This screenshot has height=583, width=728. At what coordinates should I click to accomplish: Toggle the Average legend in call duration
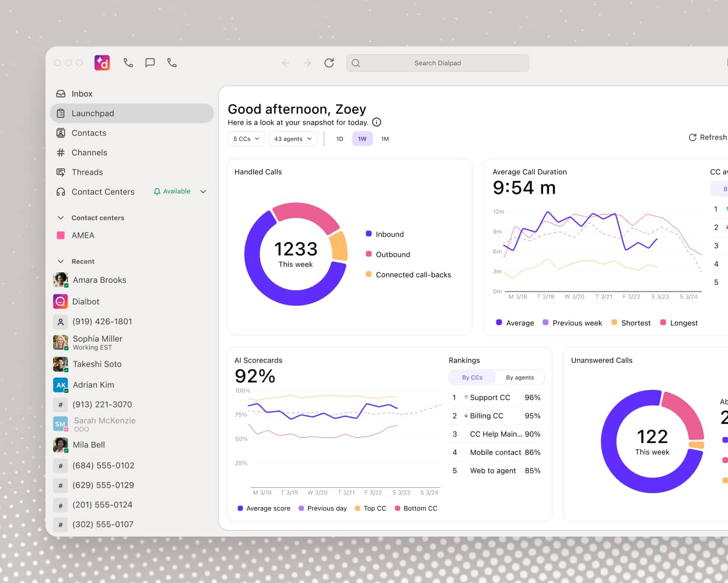[x=515, y=322]
